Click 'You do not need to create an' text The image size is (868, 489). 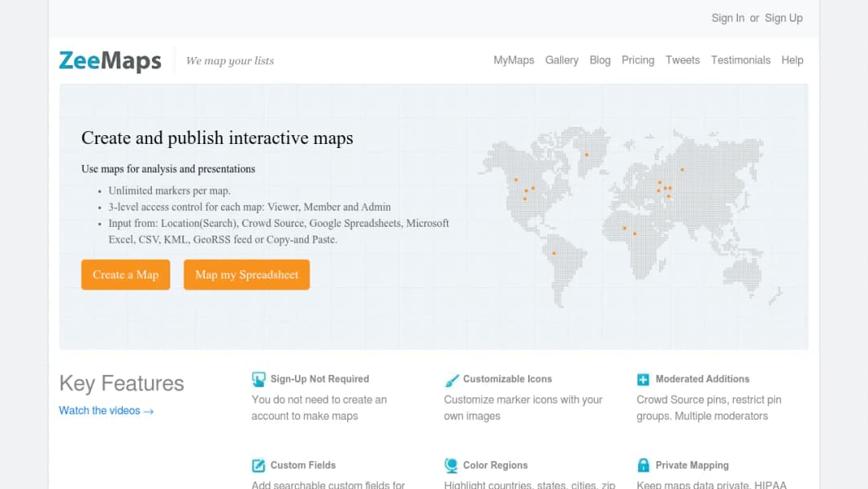pos(319,400)
